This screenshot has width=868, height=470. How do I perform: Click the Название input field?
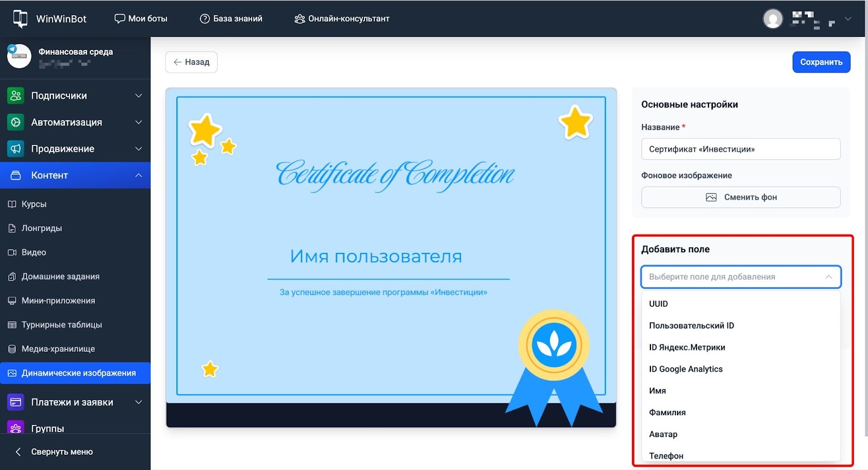pos(741,149)
